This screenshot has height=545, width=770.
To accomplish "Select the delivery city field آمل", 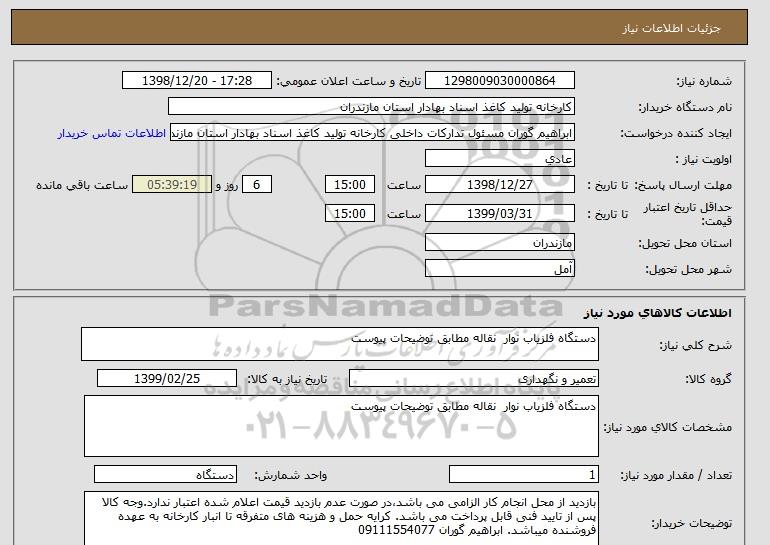I will pyautogui.click(x=500, y=268).
